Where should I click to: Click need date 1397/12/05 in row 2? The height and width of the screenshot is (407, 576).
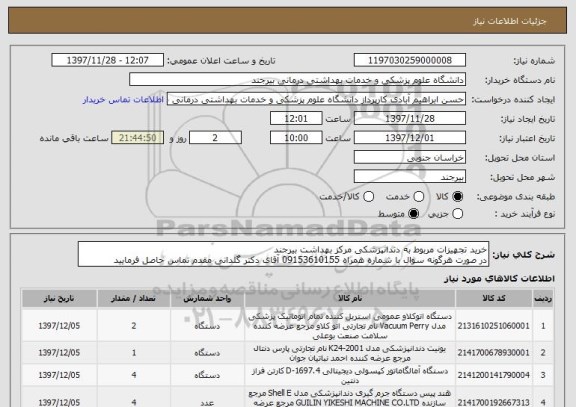[x=59, y=353]
